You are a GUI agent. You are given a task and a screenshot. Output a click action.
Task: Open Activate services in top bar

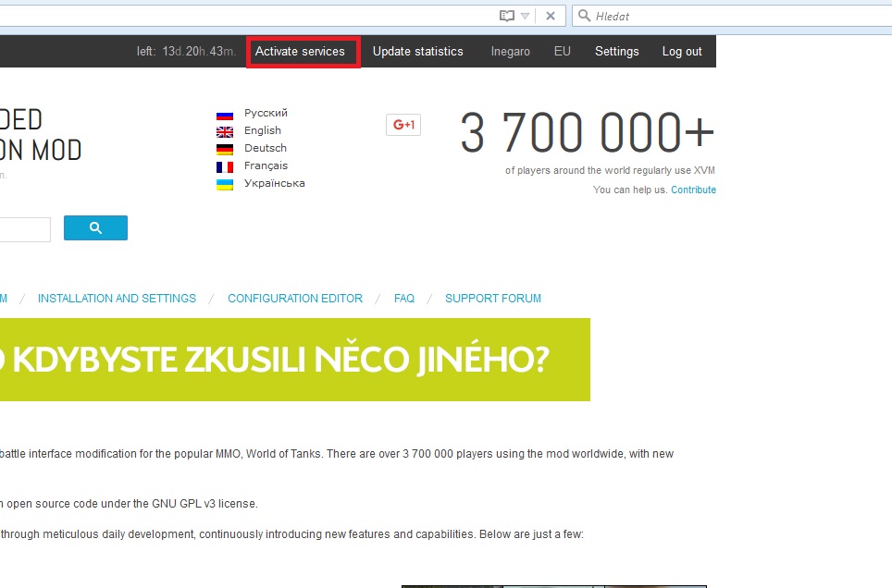[x=300, y=51]
